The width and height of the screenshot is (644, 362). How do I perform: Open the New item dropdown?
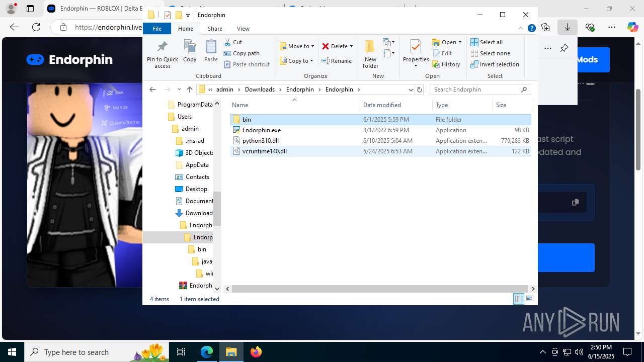388,42
